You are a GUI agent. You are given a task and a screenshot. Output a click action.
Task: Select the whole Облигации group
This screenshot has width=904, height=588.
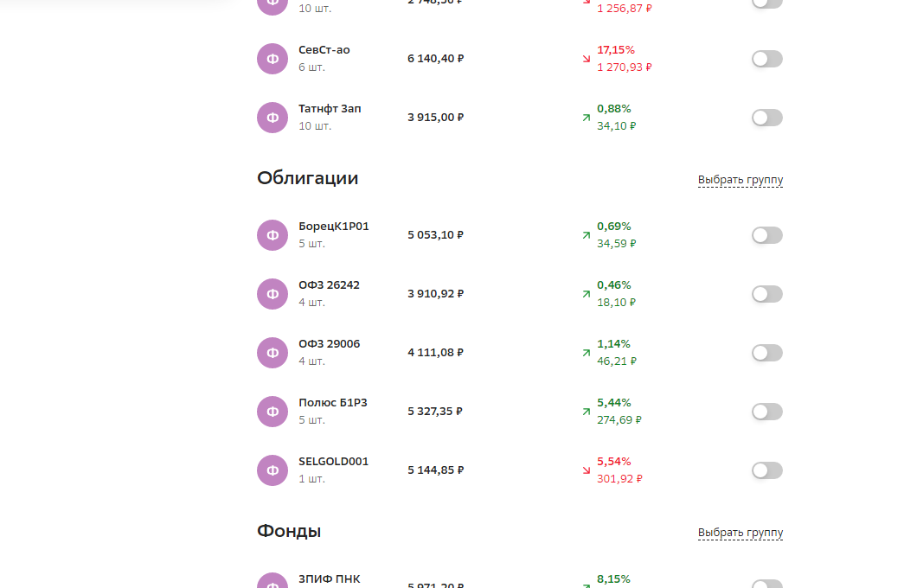[741, 180]
